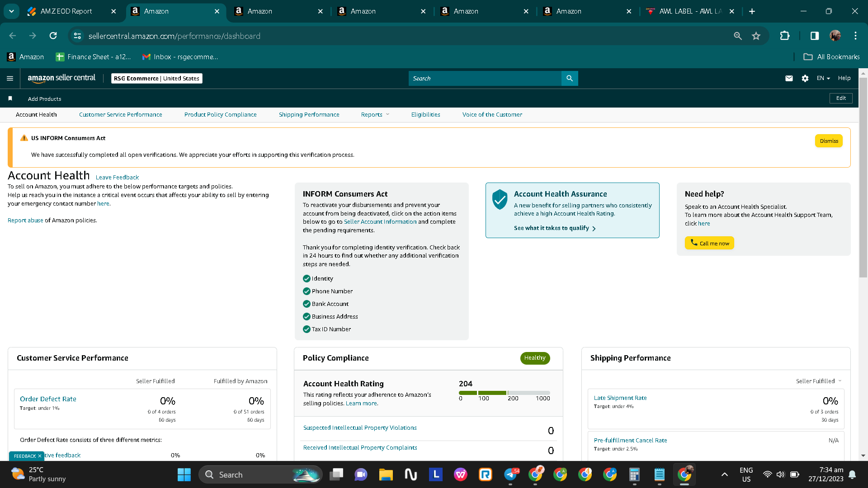This screenshot has width=868, height=488.
Task: Open the Eligibilities tab
Action: pos(425,115)
